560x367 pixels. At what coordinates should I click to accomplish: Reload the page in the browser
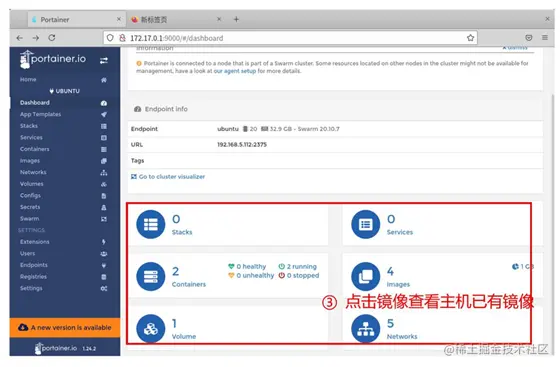(x=52, y=37)
